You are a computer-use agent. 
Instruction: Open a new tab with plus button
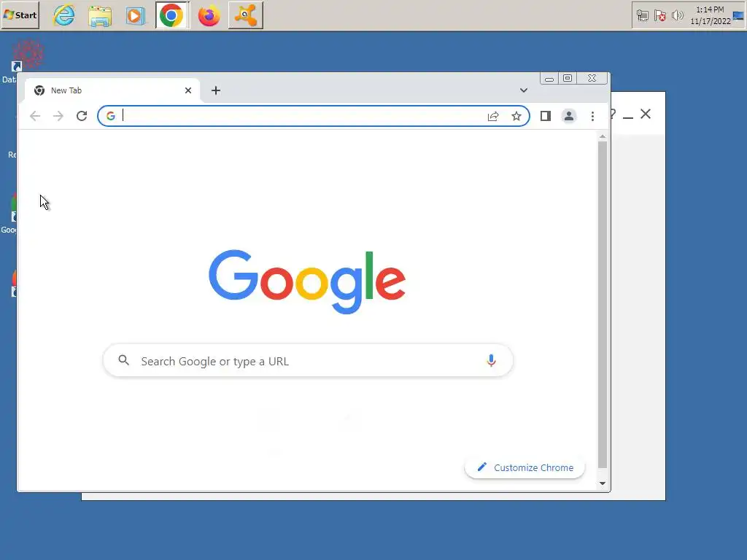pyautogui.click(x=216, y=90)
